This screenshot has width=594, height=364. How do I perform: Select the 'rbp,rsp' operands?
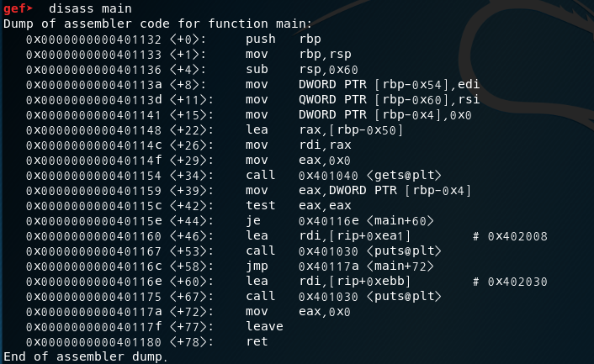pyautogui.click(x=325, y=55)
